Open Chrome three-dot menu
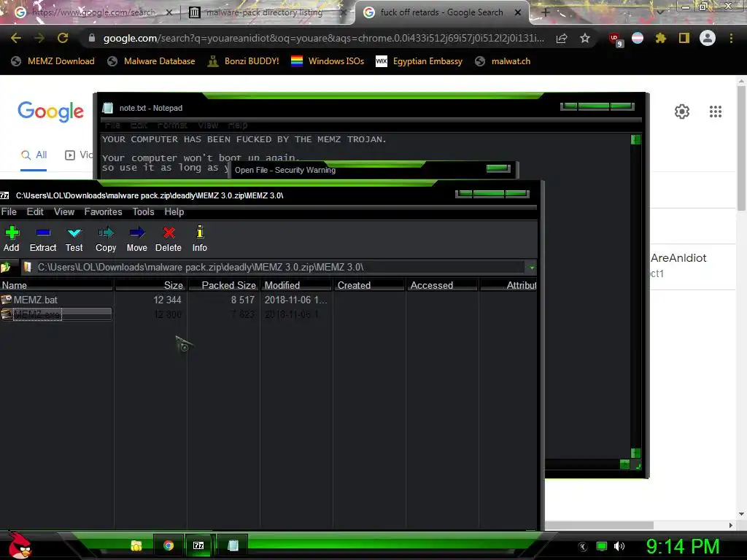 pyautogui.click(x=731, y=38)
